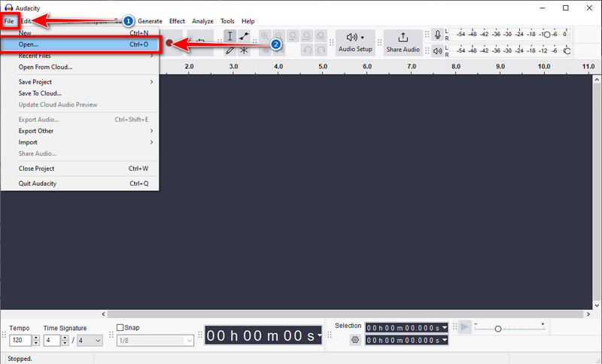The image size is (602, 364).
Task: Decrease time signature numerator stepper
Action: (x=65, y=343)
